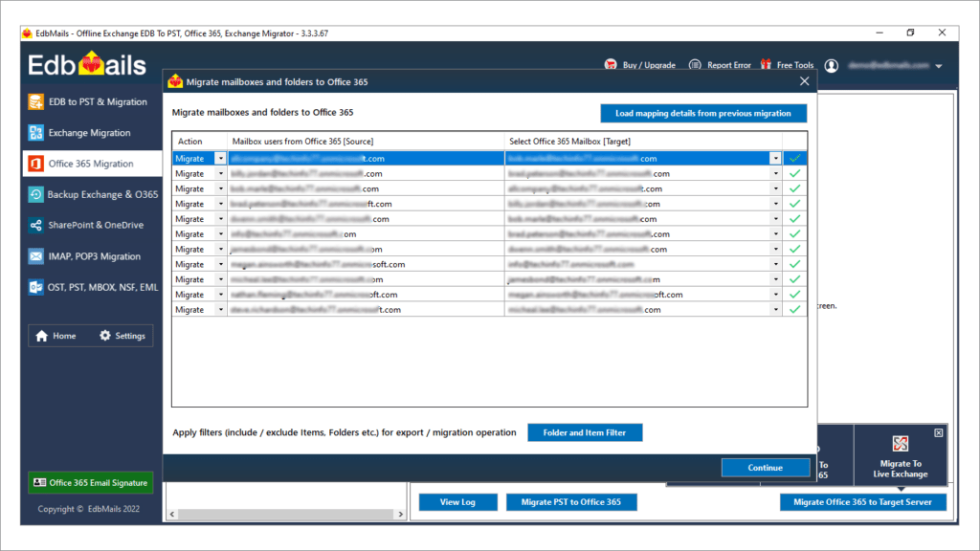Click the scrollbar left arrow
This screenshot has width=980, height=551.
pyautogui.click(x=172, y=514)
